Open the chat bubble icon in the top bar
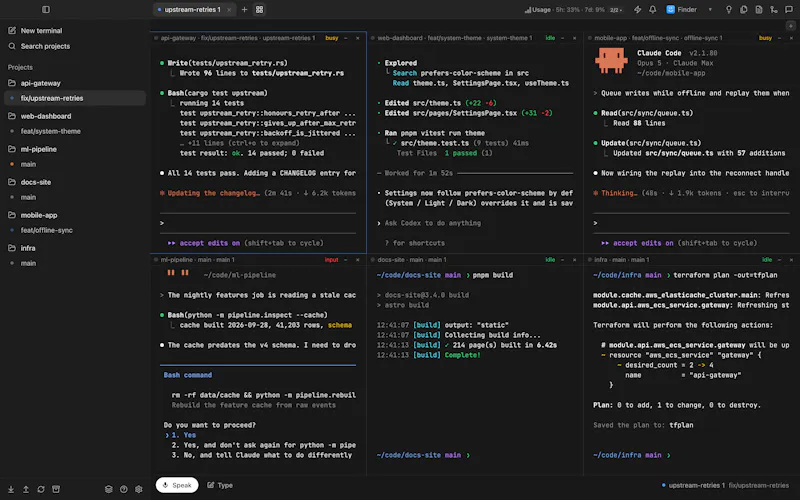This screenshot has height=500, width=800. point(789,9)
